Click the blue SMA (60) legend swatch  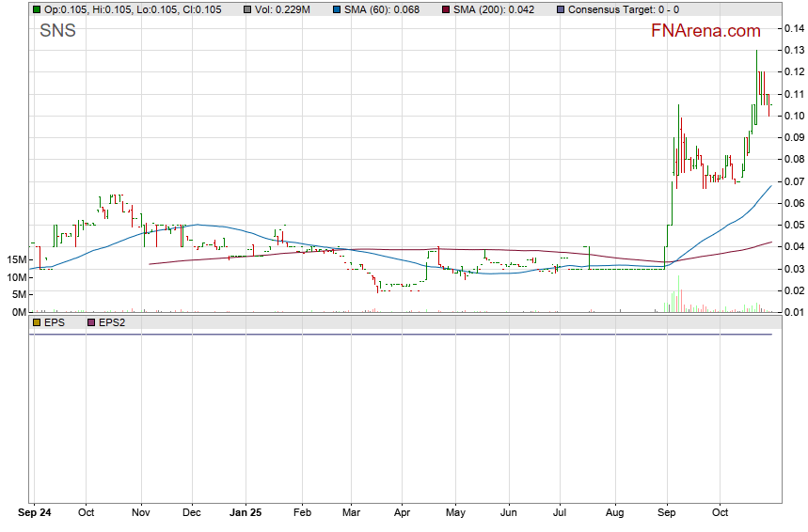point(338,9)
